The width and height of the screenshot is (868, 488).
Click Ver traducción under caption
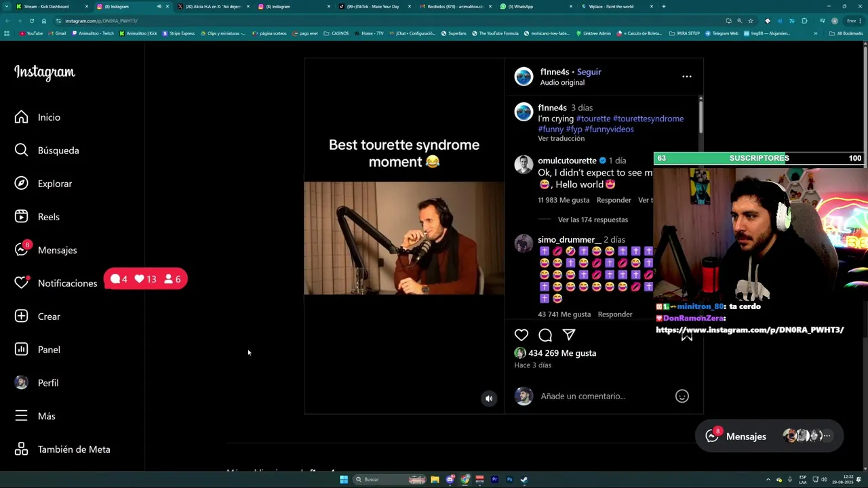561,138
